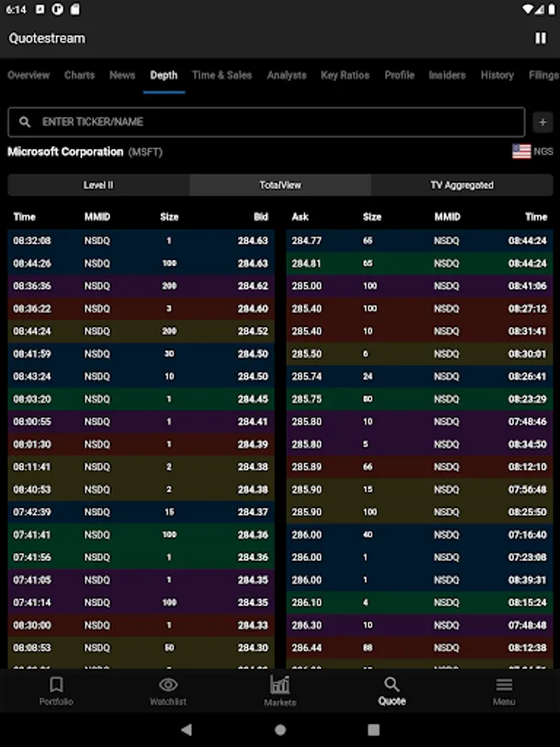Select the 286.44 ask row
This screenshot has width=560, height=747.
(420, 648)
